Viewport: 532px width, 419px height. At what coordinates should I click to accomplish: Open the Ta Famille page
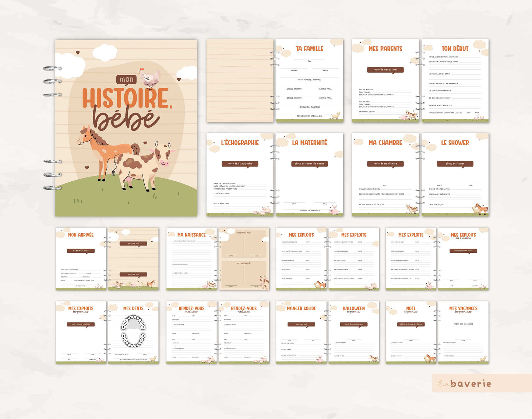[309, 80]
